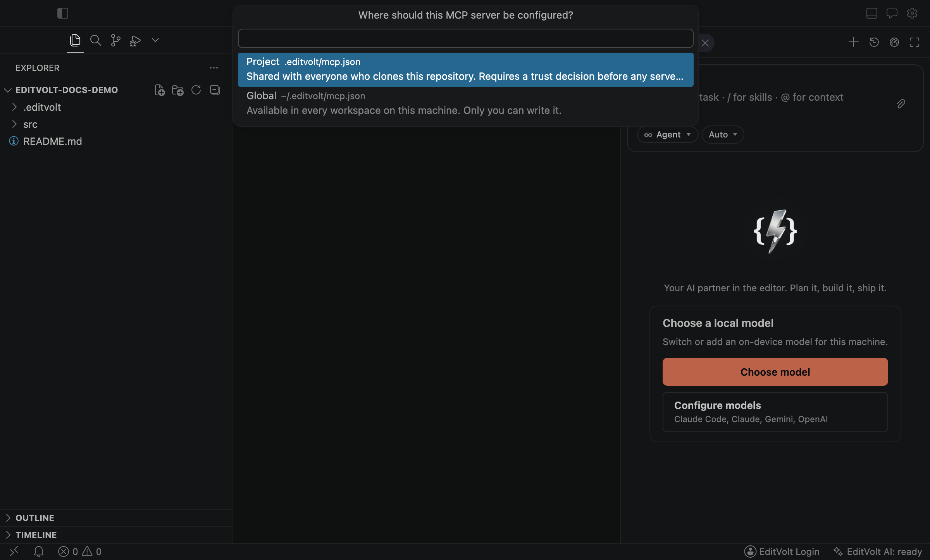Show errors count in status bar
The height and width of the screenshot is (560, 930).
click(68, 551)
